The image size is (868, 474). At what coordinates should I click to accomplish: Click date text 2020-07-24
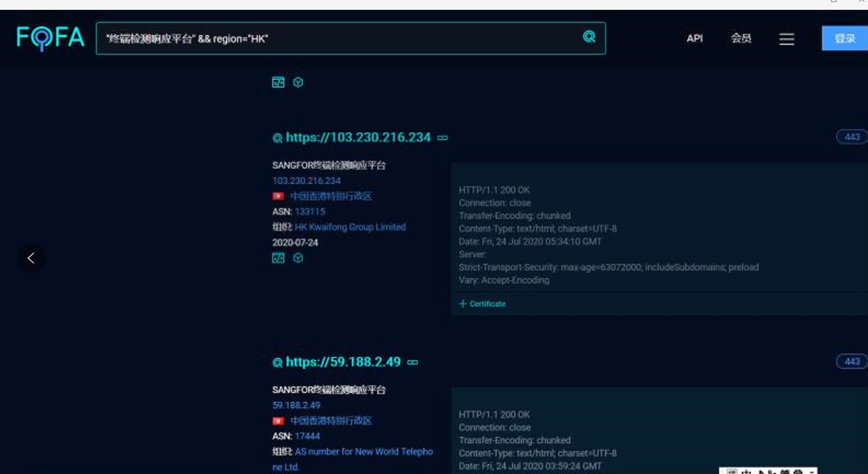(x=295, y=242)
